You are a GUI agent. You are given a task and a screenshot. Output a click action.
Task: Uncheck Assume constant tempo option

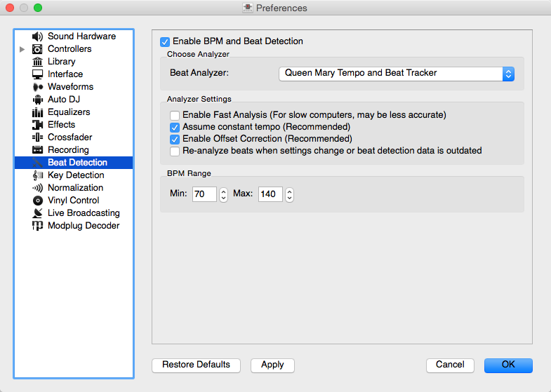click(175, 128)
